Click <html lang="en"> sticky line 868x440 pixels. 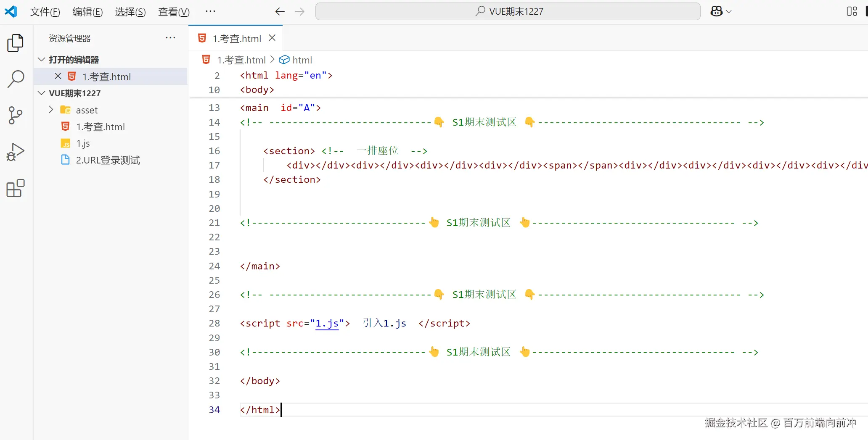[286, 75]
